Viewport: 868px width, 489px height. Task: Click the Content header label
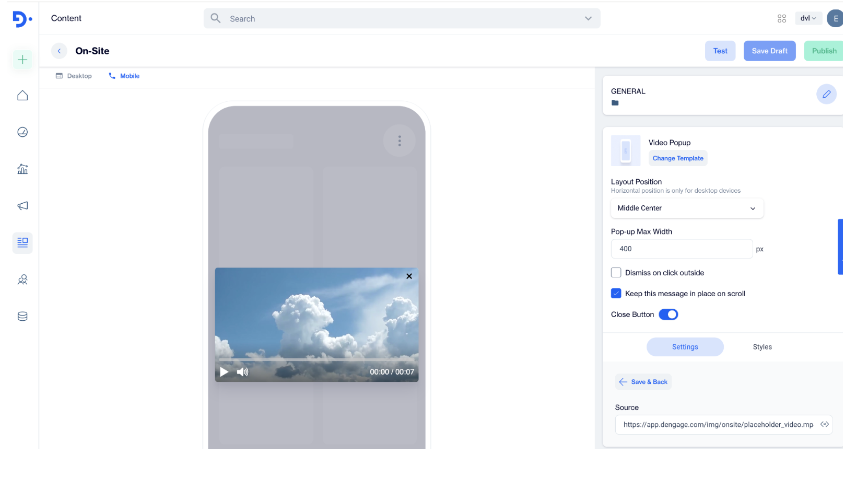coord(66,18)
